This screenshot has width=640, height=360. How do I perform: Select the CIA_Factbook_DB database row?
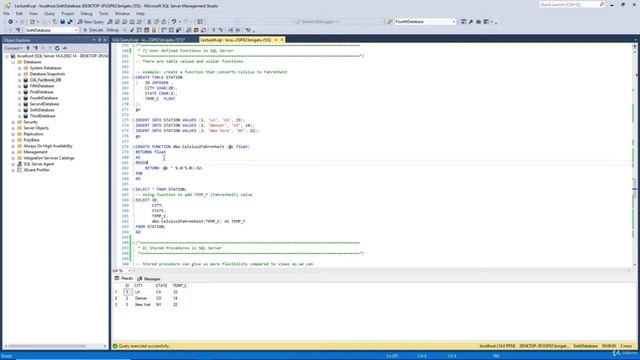click(x=45, y=80)
